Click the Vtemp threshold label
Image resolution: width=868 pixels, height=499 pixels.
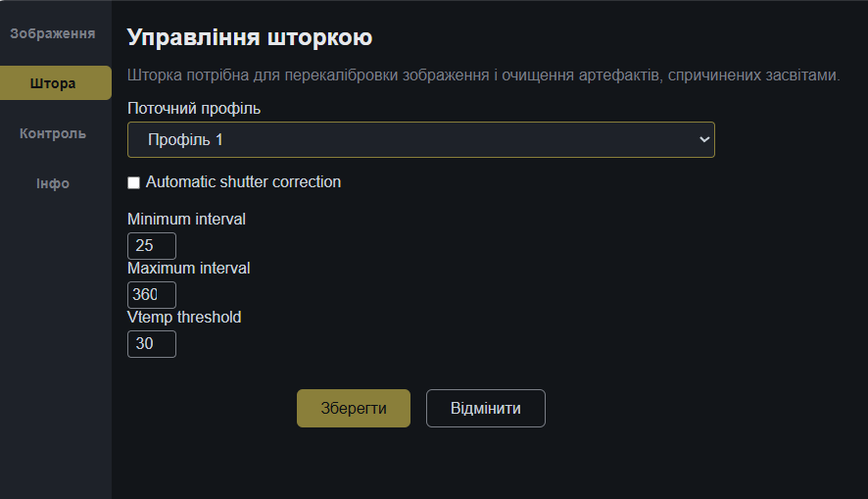pyautogui.click(x=184, y=317)
